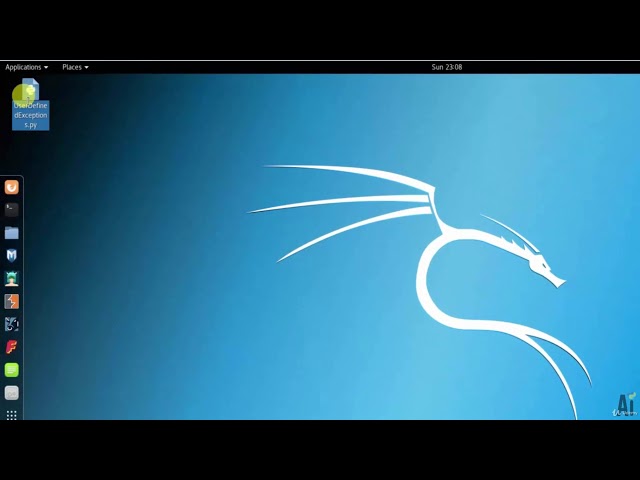Launch Burp Suite orange-gray dock icon
Screen dimensions: 640x480
(11, 302)
